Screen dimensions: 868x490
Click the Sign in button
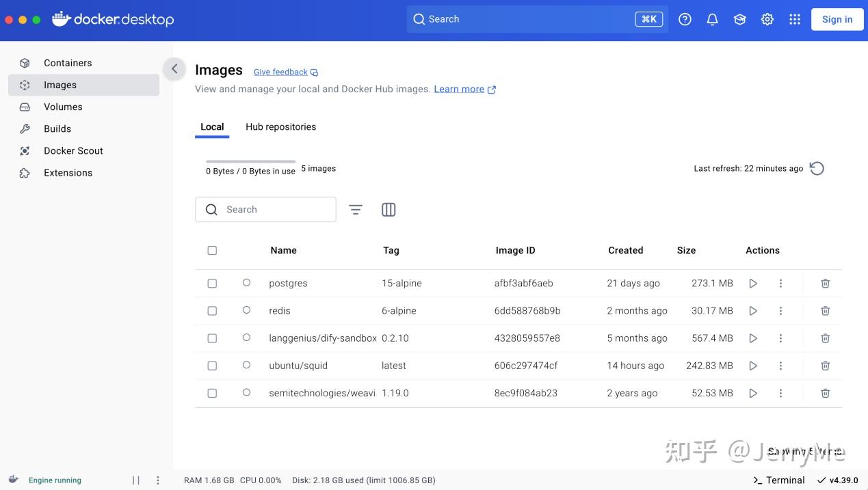[837, 19]
